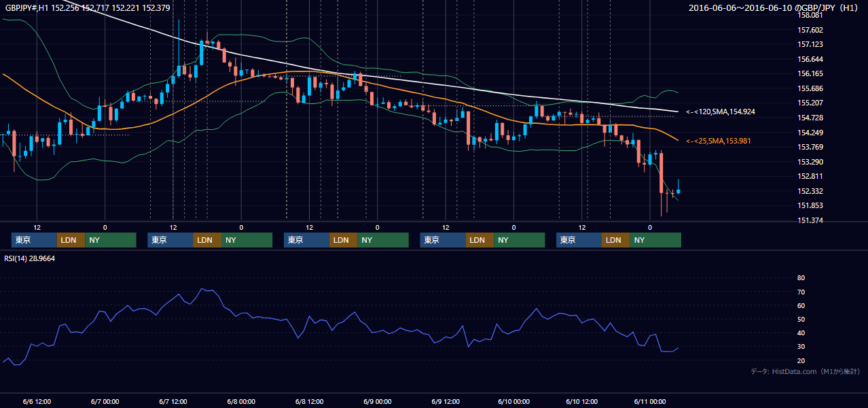
Task: Click price axis value 153.769
Action: tap(810, 147)
